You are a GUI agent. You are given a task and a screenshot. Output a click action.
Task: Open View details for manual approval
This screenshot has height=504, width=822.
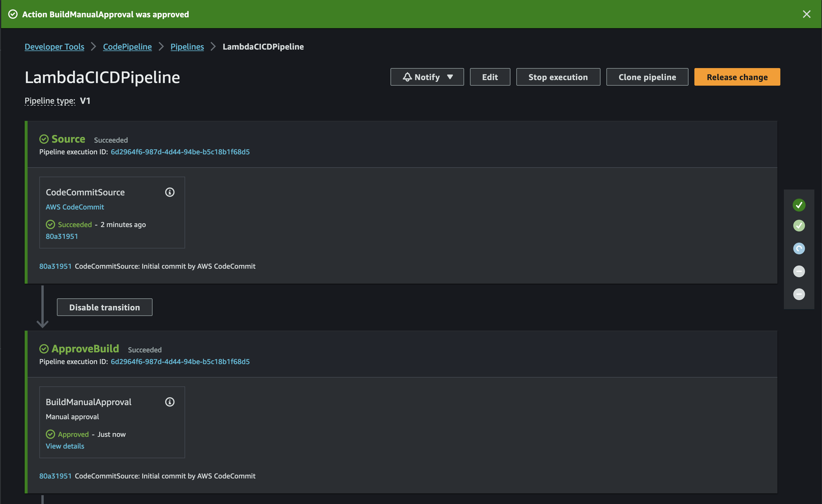(65, 446)
